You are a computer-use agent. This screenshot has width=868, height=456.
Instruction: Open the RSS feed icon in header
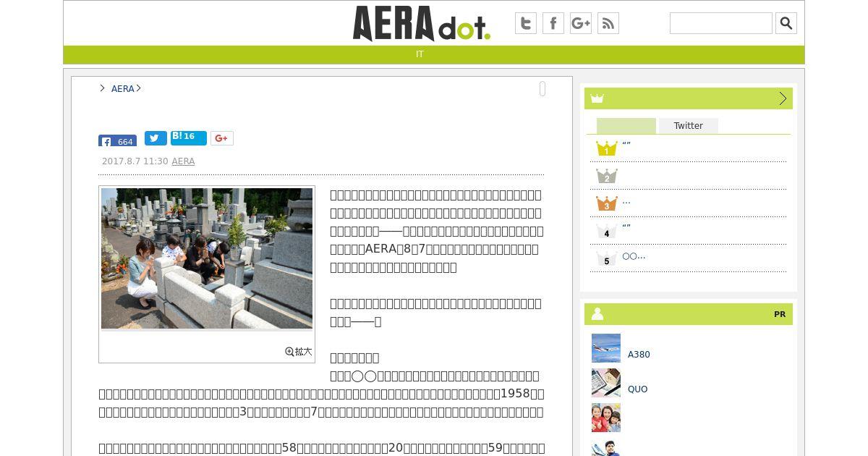[608, 23]
